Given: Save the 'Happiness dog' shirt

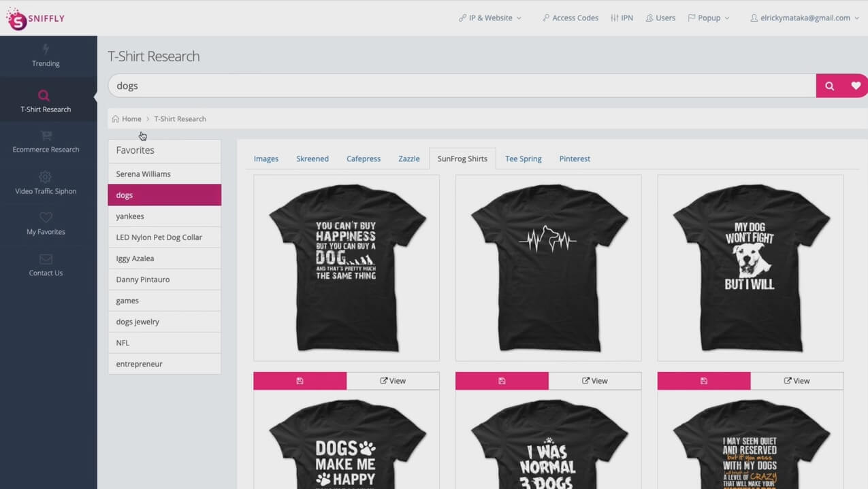Looking at the screenshot, I should click(300, 381).
